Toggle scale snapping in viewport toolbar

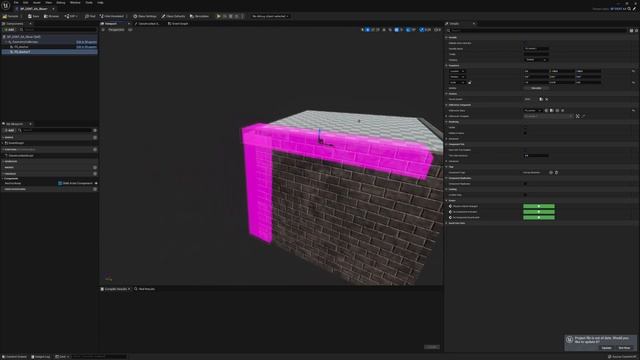pyautogui.click(x=422, y=30)
